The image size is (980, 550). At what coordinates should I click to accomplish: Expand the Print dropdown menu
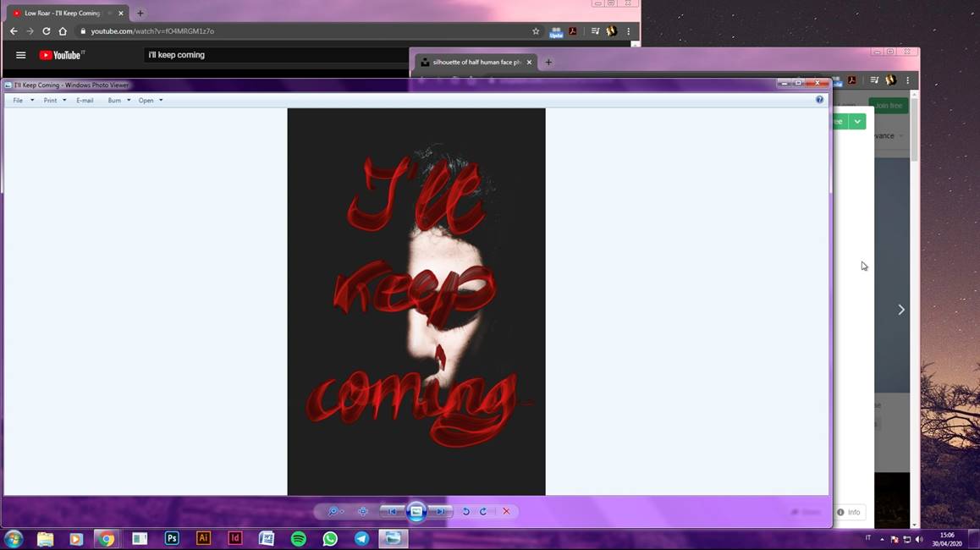click(x=55, y=101)
